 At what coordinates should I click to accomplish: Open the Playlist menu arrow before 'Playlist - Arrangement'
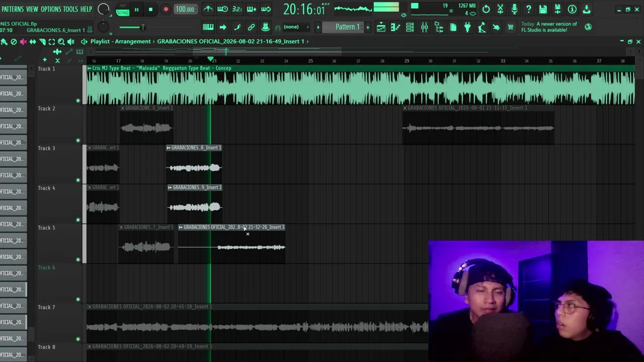[x=84, y=42]
